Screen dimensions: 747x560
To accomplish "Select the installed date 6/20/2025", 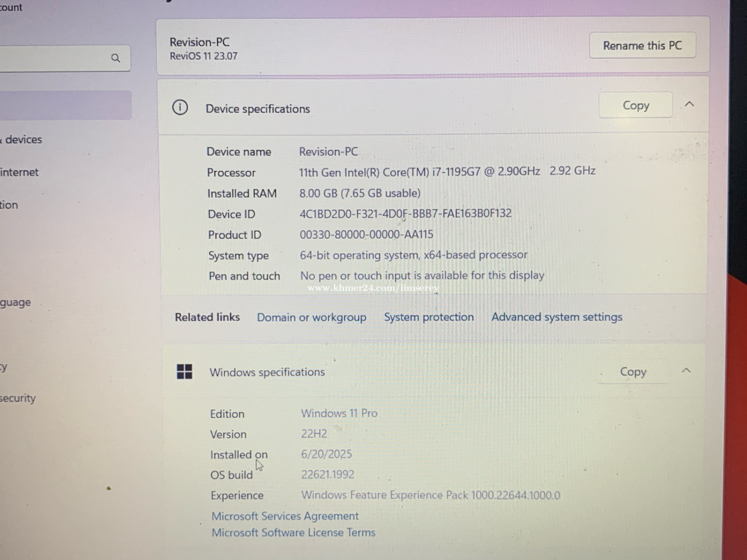I will pyautogui.click(x=326, y=454).
